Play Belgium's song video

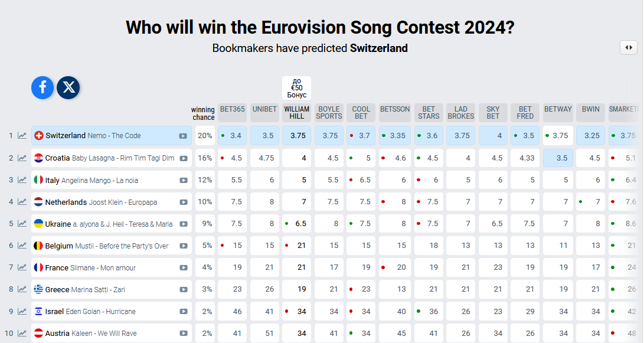pos(184,246)
